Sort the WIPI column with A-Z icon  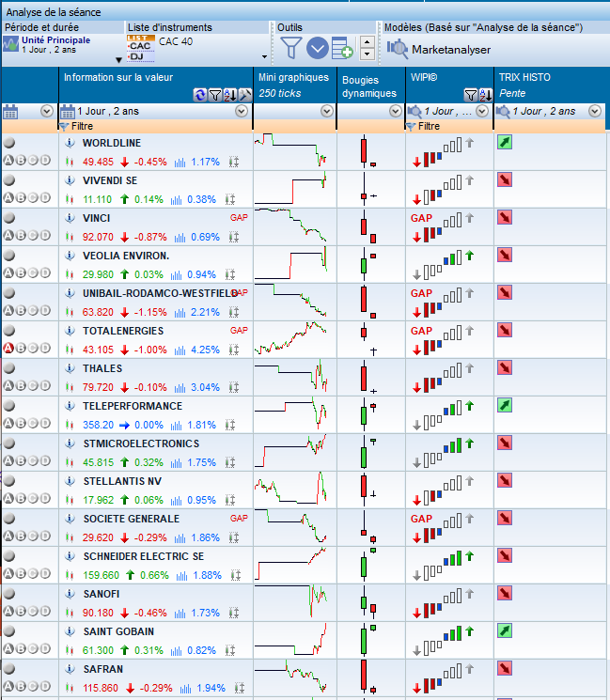tap(485, 95)
